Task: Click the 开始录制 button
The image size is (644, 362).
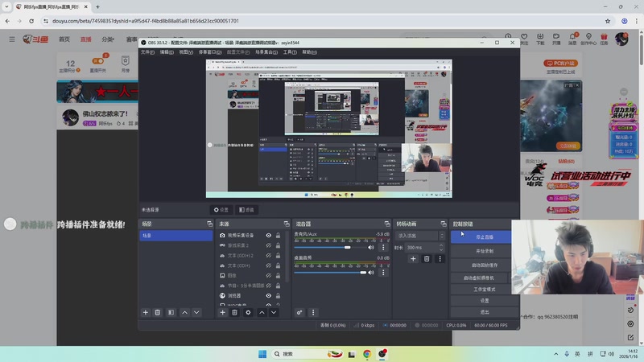Action: click(485, 251)
